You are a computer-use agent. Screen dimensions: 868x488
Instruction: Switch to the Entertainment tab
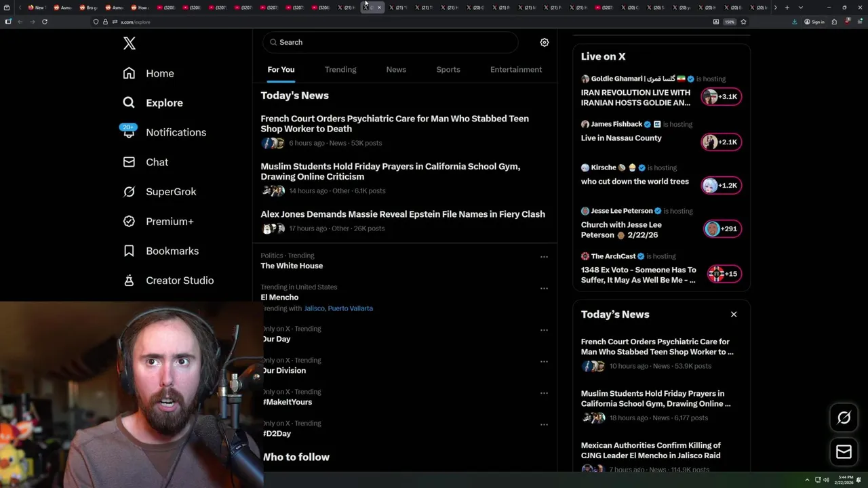pyautogui.click(x=516, y=70)
